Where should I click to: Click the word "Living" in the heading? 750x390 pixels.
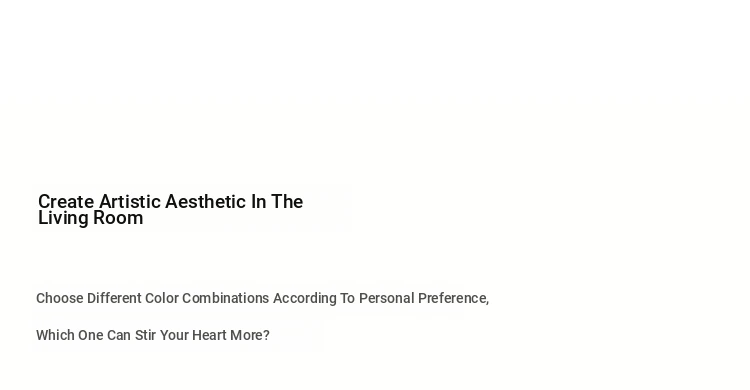[63, 219]
